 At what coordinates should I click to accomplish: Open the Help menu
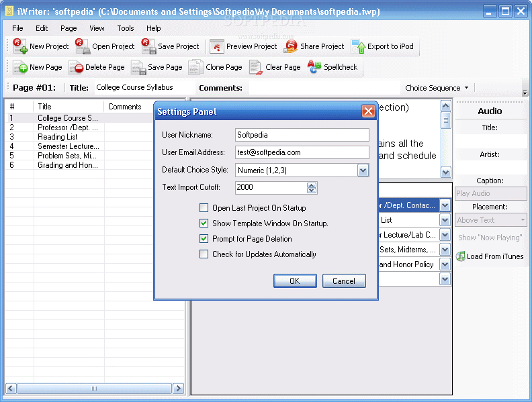(153, 28)
